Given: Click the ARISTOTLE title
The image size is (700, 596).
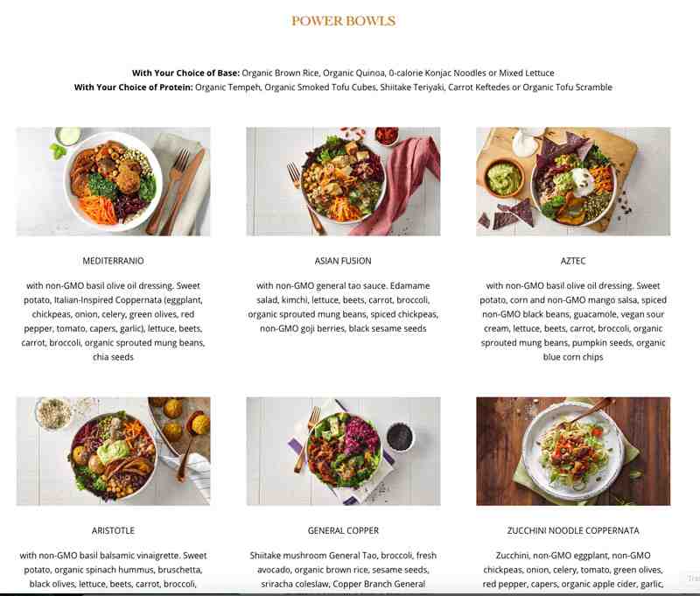Looking at the screenshot, I should 113,530.
